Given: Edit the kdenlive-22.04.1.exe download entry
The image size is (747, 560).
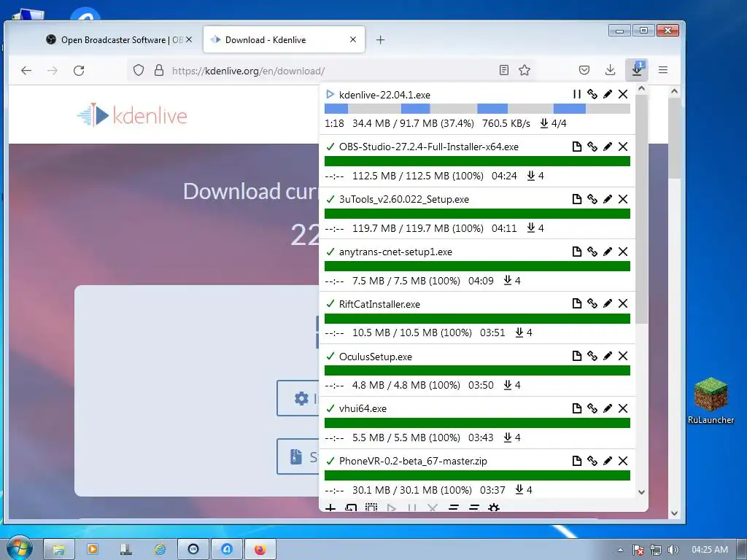Looking at the screenshot, I should click(608, 94).
